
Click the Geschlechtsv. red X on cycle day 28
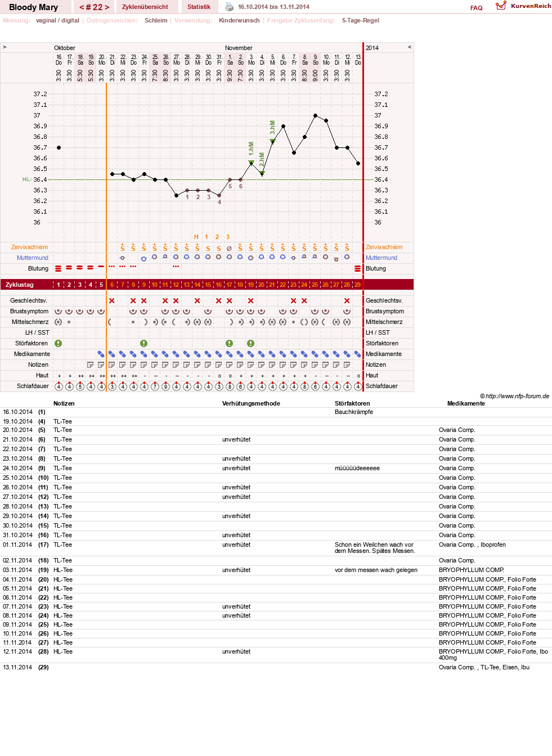click(x=347, y=300)
